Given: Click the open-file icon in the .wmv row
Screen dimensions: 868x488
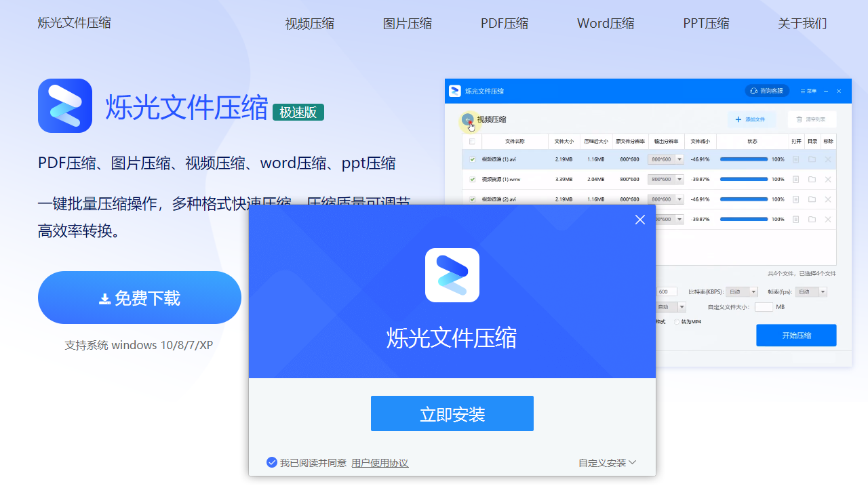Looking at the screenshot, I should 795,180.
